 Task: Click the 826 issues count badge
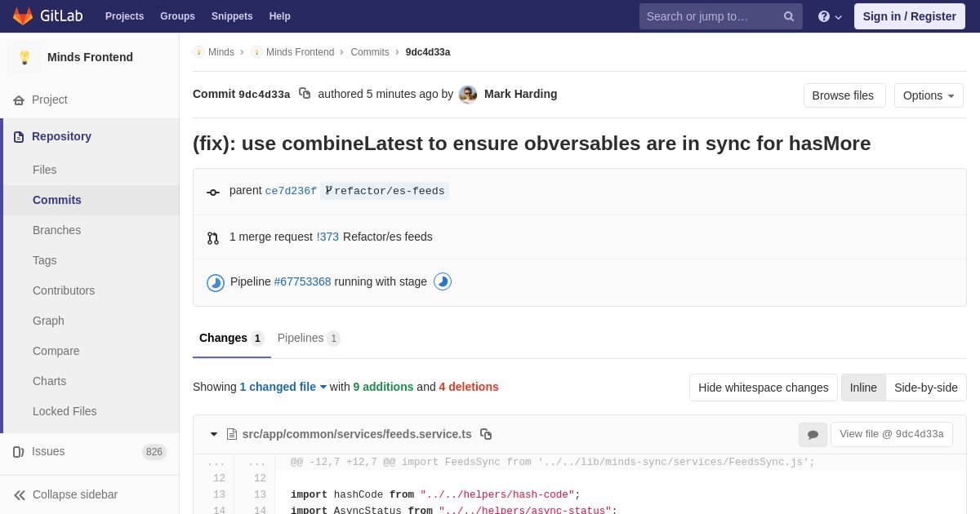(154, 452)
